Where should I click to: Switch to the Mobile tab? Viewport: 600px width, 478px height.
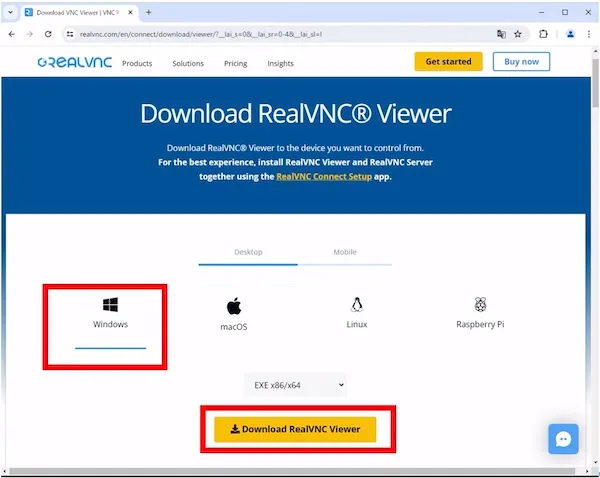[x=345, y=252]
